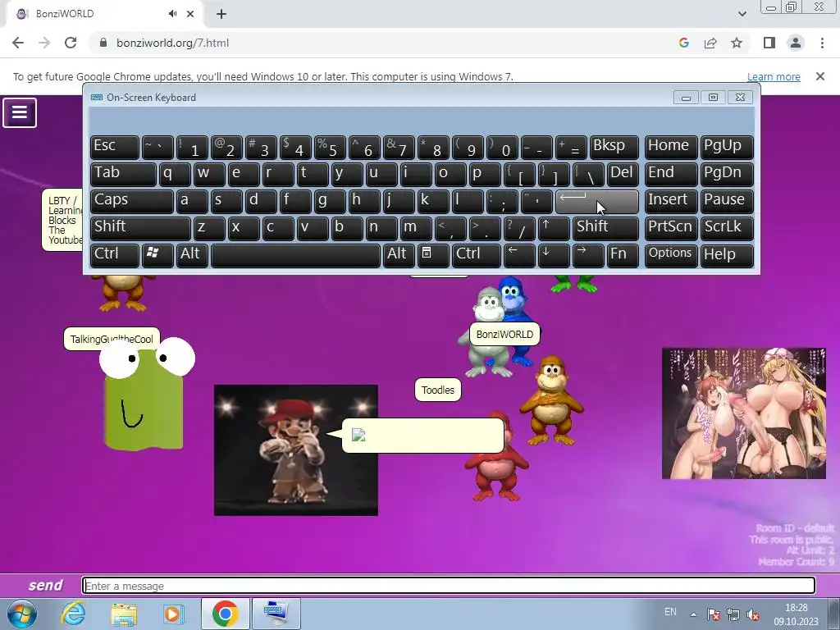Tap the context menu key on the on-screen keyboard
This screenshot has height=630, width=840.
click(433, 255)
